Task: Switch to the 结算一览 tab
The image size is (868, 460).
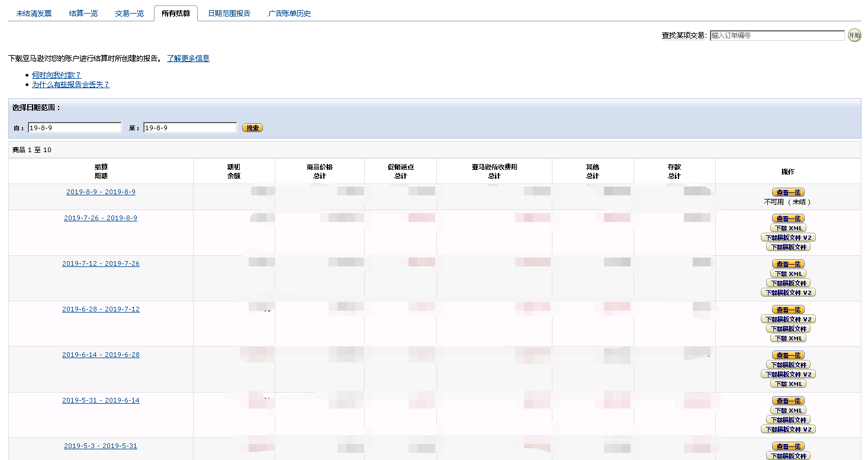Action: pos(83,13)
